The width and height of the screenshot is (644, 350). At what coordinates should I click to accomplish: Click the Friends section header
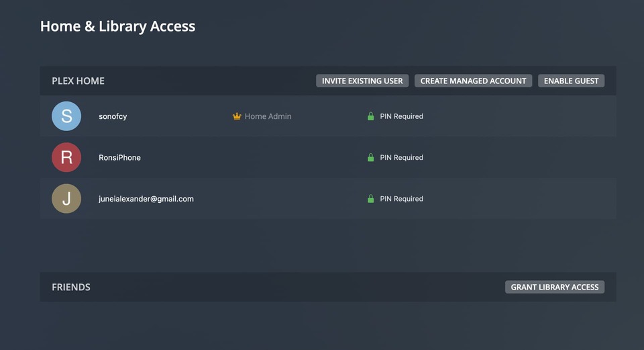(71, 287)
